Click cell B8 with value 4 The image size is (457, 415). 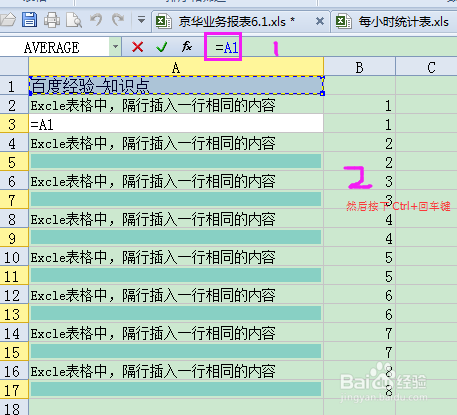tap(359, 219)
